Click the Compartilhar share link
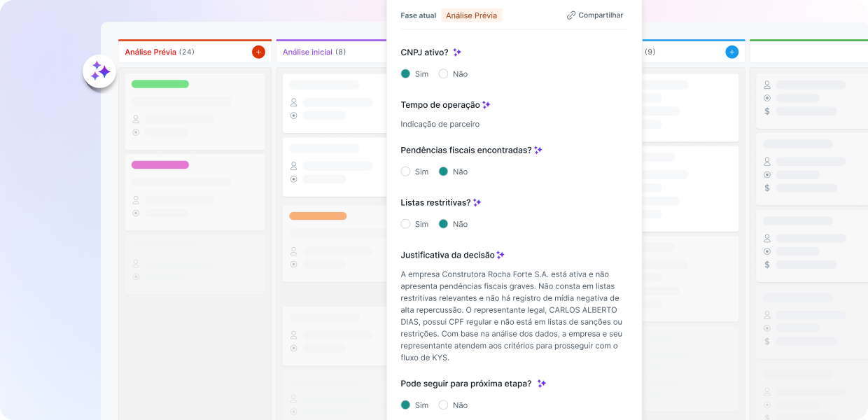Viewport: 868px width, 420px height. [595, 15]
